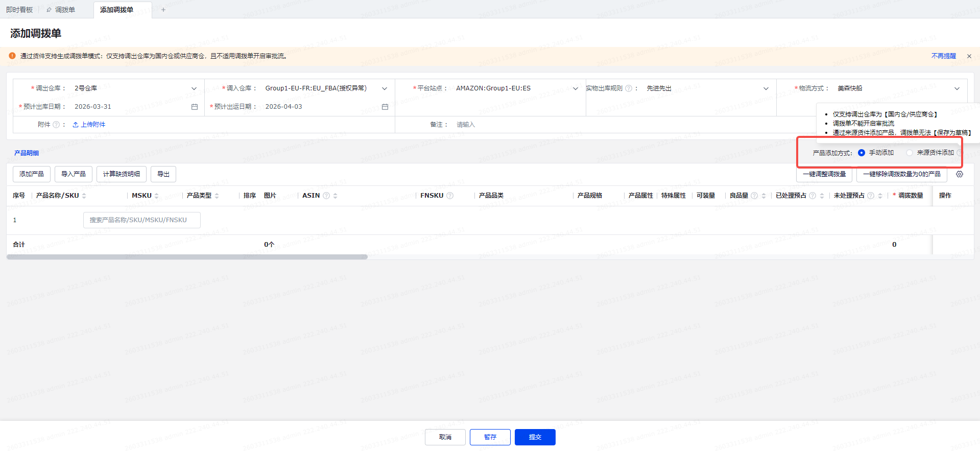Image resolution: width=980 pixels, height=451 pixels.
Task: Click the 产品规格 column header
Action: point(590,196)
